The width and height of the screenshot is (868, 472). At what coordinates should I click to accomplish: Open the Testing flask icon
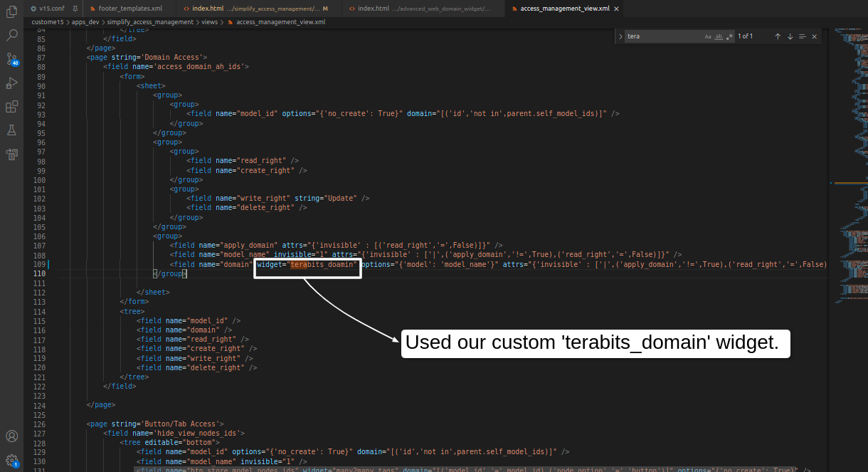click(11, 130)
